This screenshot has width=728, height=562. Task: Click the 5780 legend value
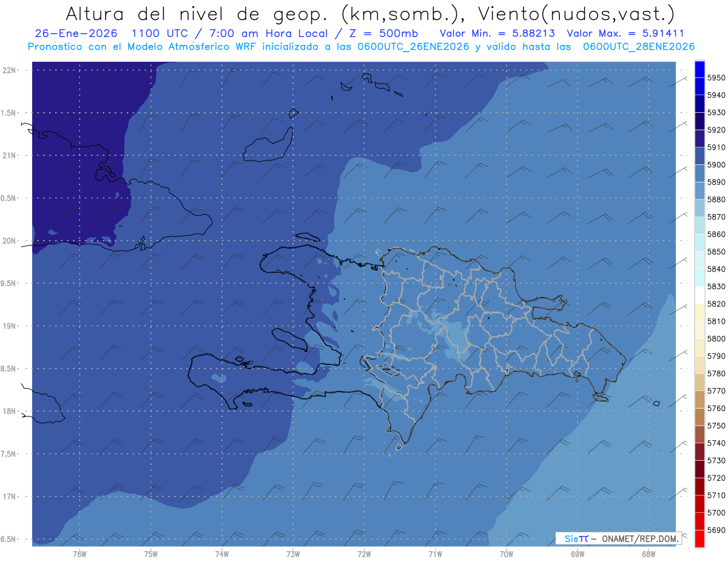pos(716,374)
